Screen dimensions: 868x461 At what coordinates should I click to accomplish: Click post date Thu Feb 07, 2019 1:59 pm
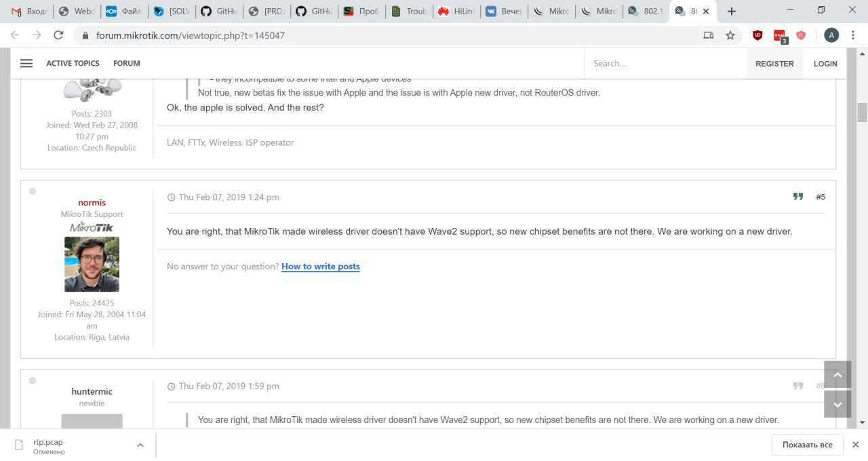229,386
